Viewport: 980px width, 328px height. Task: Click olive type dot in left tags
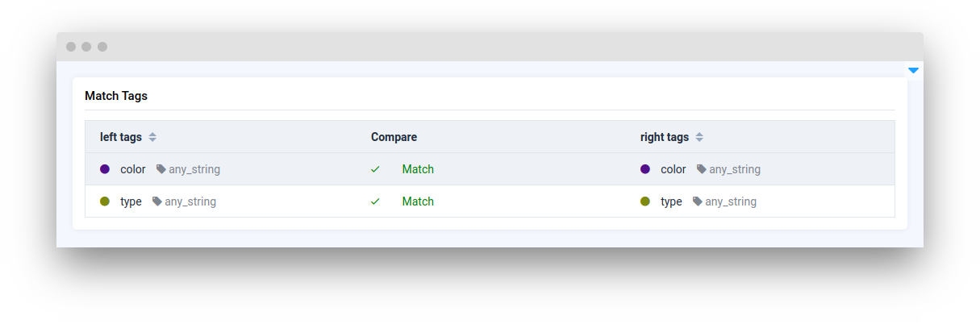coord(105,201)
